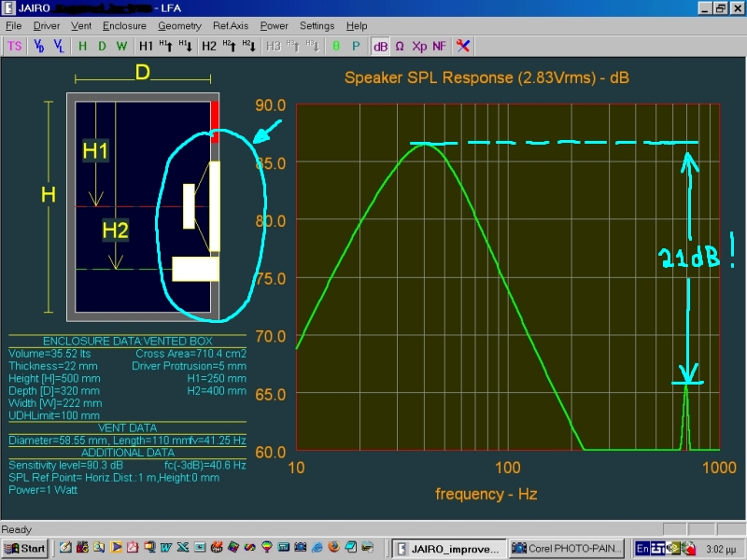The height and width of the screenshot is (560, 747).
Task: Open the Driver menu
Action: pos(46,26)
